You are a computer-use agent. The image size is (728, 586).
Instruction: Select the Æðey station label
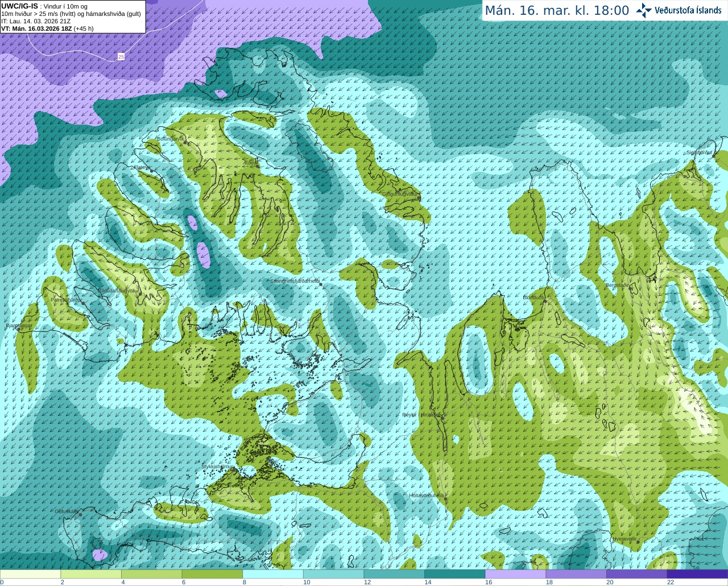point(251,162)
